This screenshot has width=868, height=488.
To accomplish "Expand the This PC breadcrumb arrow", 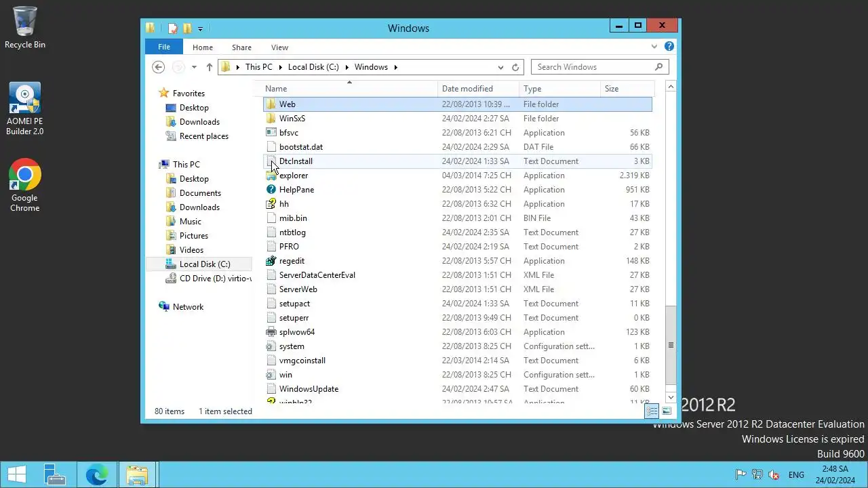I will (x=279, y=67).
